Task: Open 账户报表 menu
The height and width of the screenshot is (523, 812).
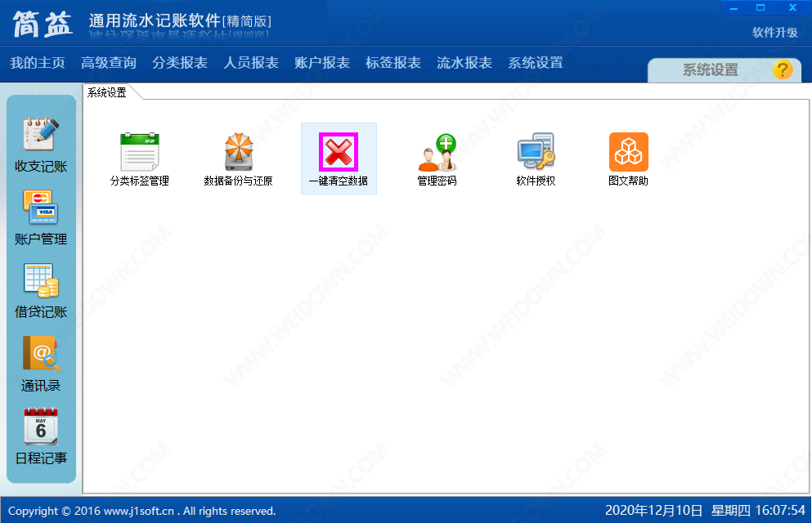Action: [x=322, y=63]
